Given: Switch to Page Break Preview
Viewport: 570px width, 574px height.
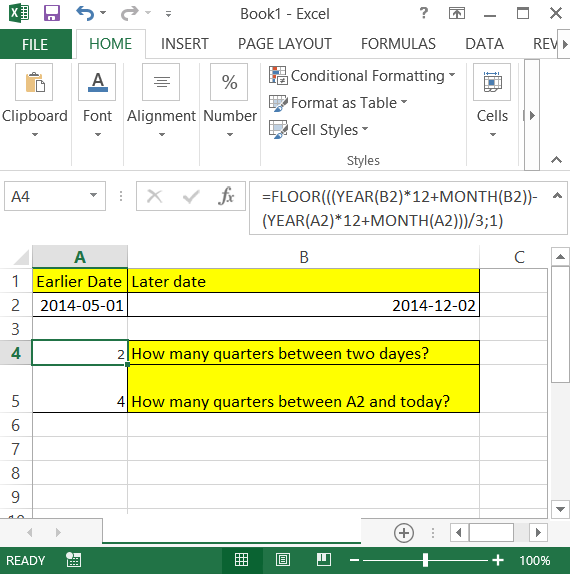Looking at the screenshot, I should pyautogui.click(x=324, y=560).
